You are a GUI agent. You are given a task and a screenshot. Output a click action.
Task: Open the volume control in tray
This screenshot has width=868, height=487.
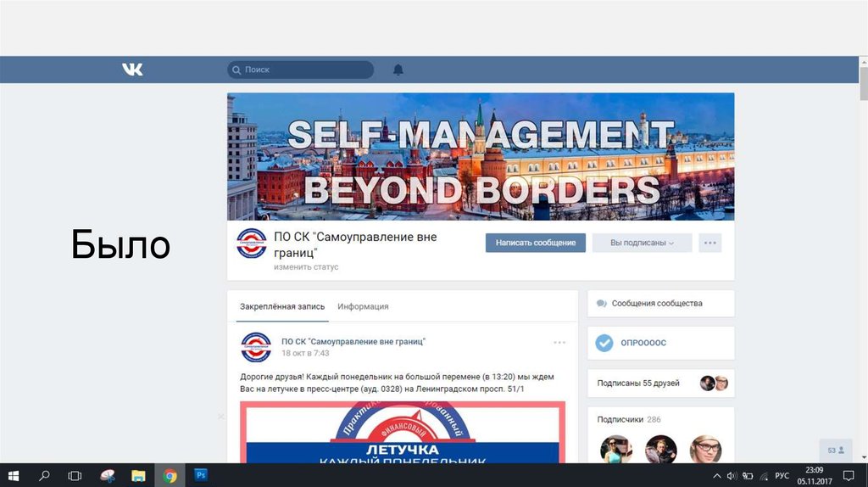(x=732, y=476)
